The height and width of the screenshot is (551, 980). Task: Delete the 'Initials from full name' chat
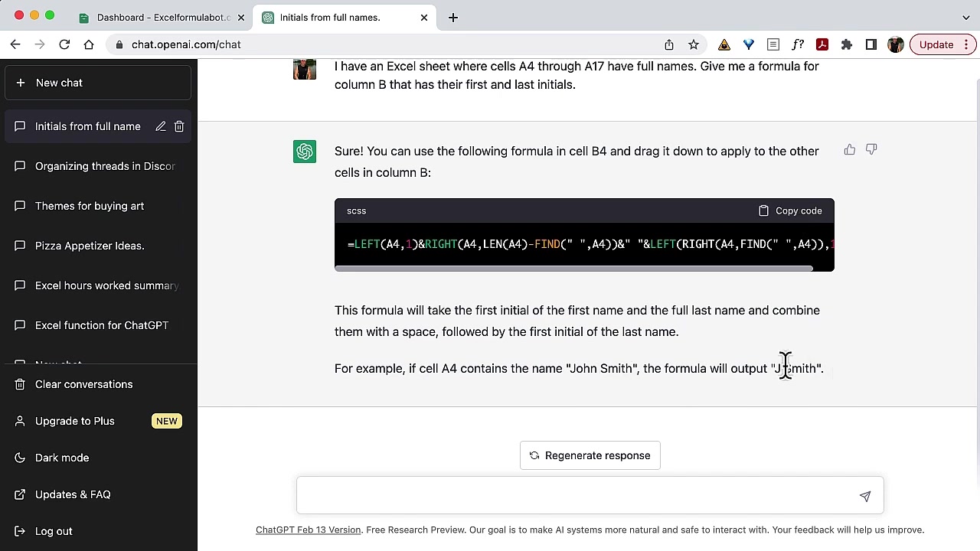(x=179, y=126)
